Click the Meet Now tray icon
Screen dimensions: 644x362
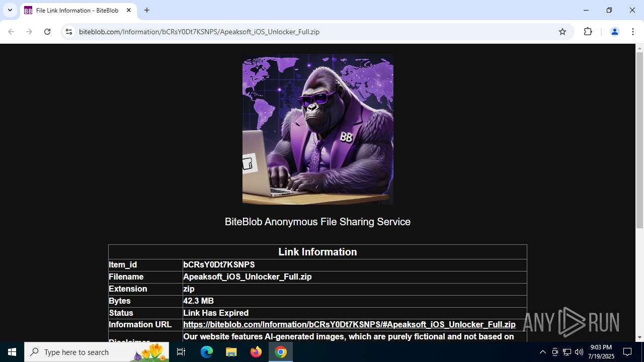[x=555, y=352]
